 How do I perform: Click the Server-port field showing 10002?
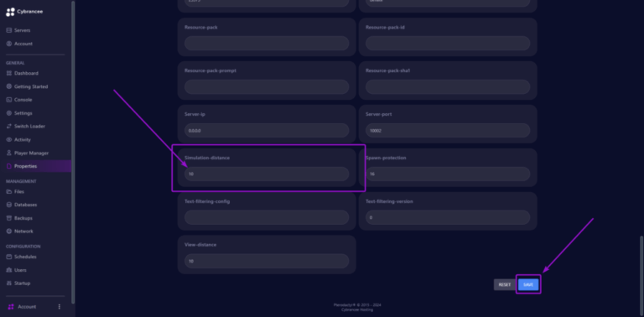pyautogui.click(x=448, y=131)
